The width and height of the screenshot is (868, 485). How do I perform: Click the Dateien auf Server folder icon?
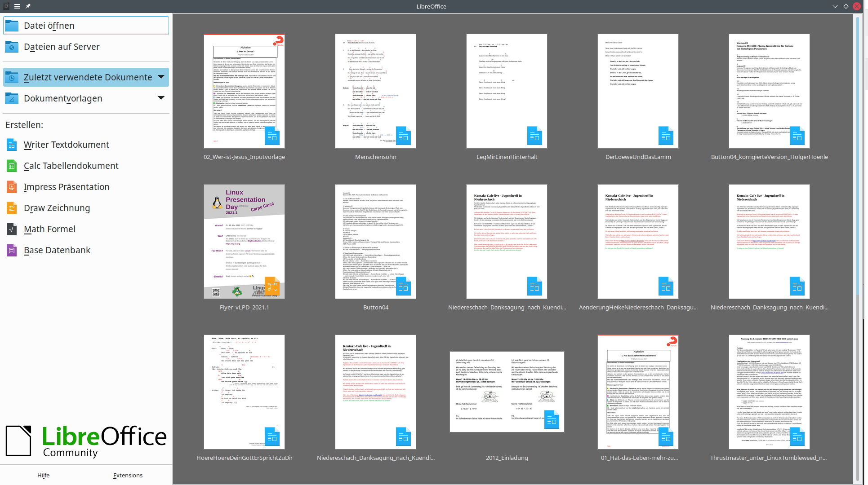click(x=12, y=47)
